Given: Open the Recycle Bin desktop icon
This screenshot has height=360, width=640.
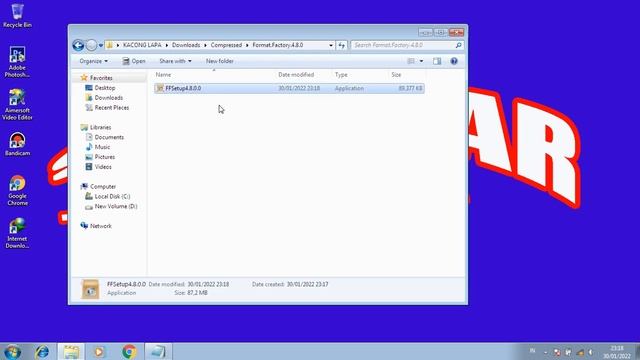Looking at the screenshot, I should point(17,16).
